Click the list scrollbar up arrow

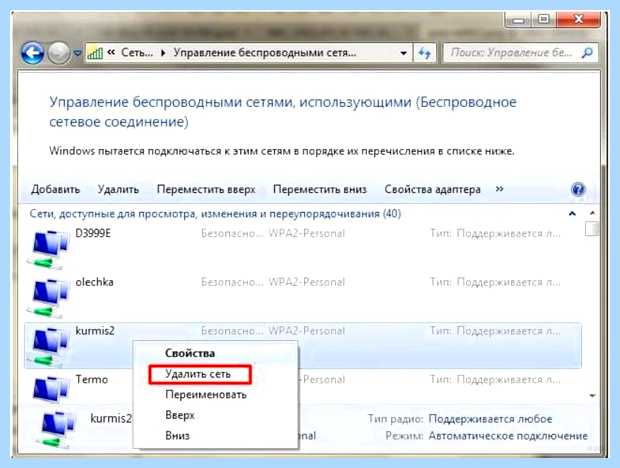pyautogui.click(x=592, y=213)
